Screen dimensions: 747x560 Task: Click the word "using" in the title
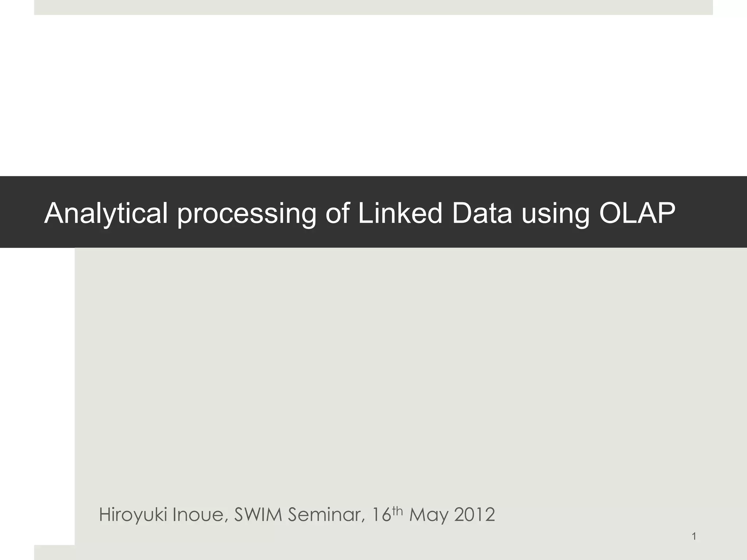[555, 214]
